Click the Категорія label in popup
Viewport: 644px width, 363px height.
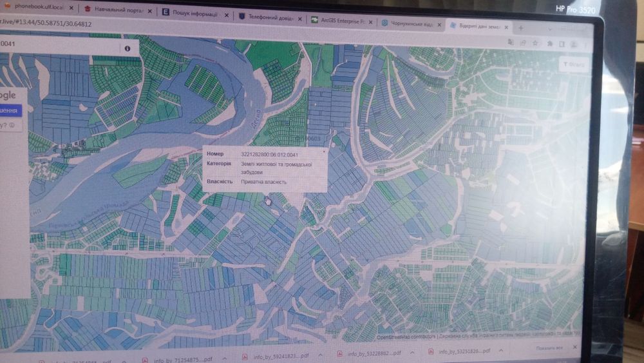pyautogui.click(x=219, y=163)
